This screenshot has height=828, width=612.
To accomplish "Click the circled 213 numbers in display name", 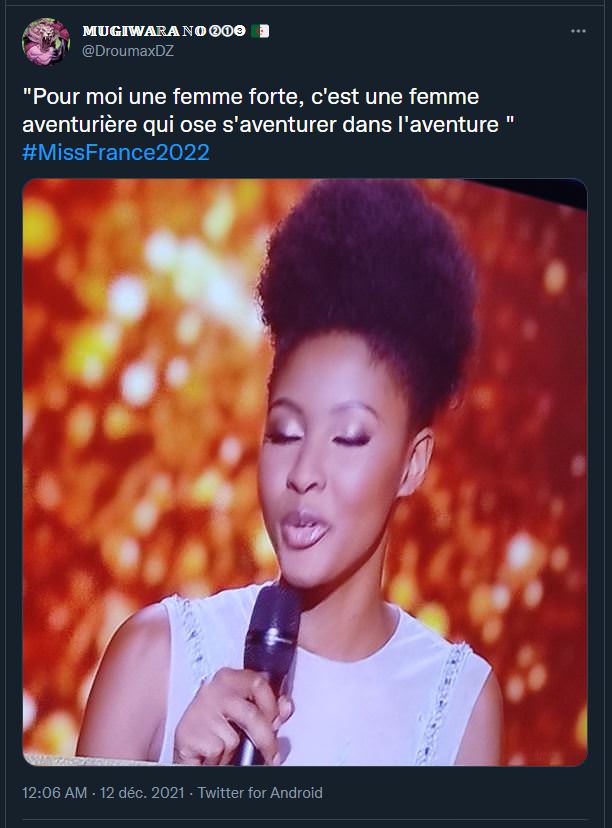I will pos(228,31).
